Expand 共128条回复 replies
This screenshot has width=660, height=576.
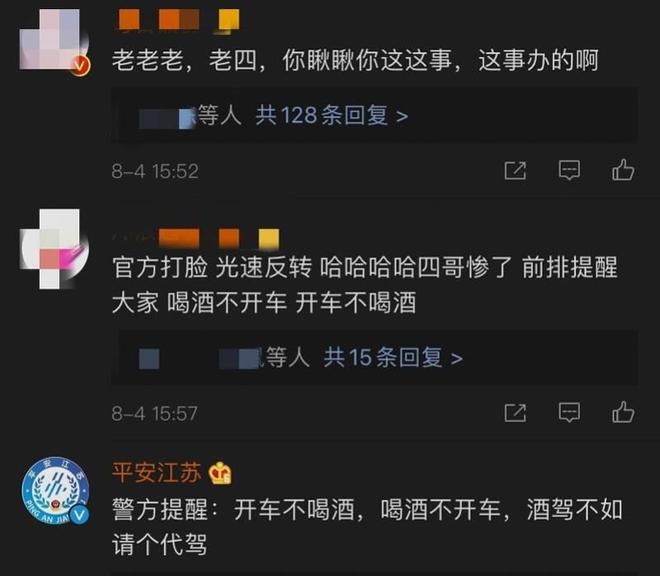pos(332,115)
